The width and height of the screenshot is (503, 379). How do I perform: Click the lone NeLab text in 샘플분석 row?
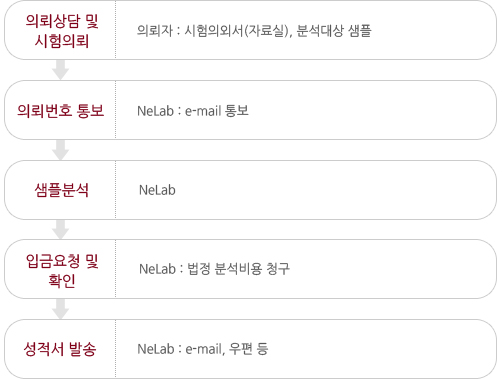pyautogui.click(x=157, y=190)
